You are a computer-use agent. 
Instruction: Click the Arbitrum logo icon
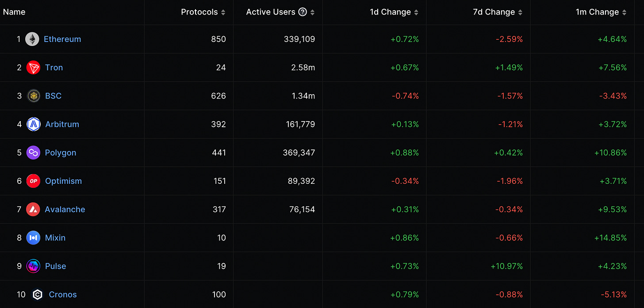click(x=34, y=124)
